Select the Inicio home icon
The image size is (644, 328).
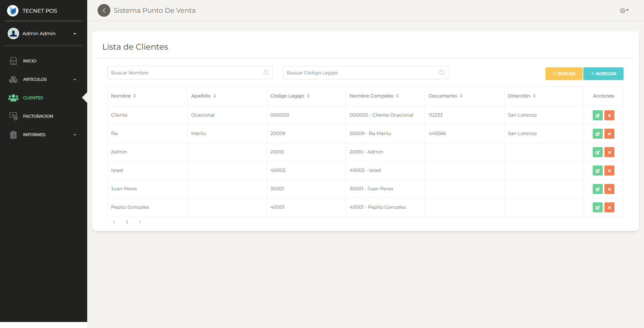tap(13, 61)
